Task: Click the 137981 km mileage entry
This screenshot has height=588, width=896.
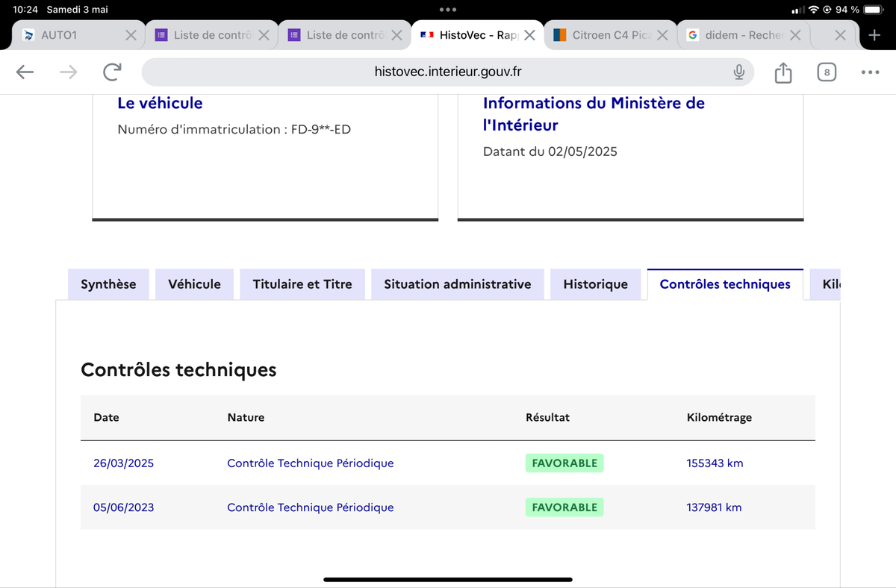Action: (x=714, y=507)
